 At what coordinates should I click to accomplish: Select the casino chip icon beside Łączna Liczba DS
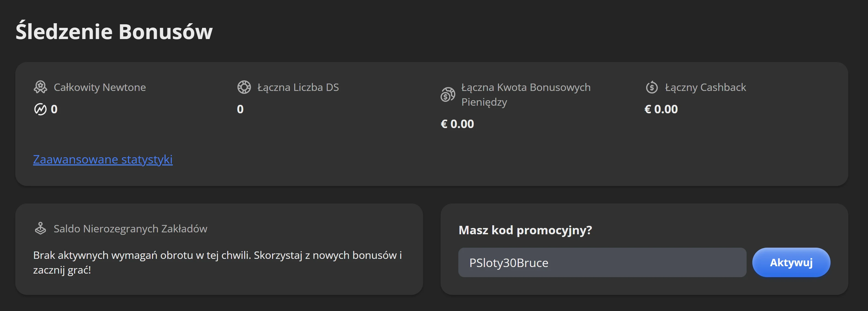(x=244, y=87)
